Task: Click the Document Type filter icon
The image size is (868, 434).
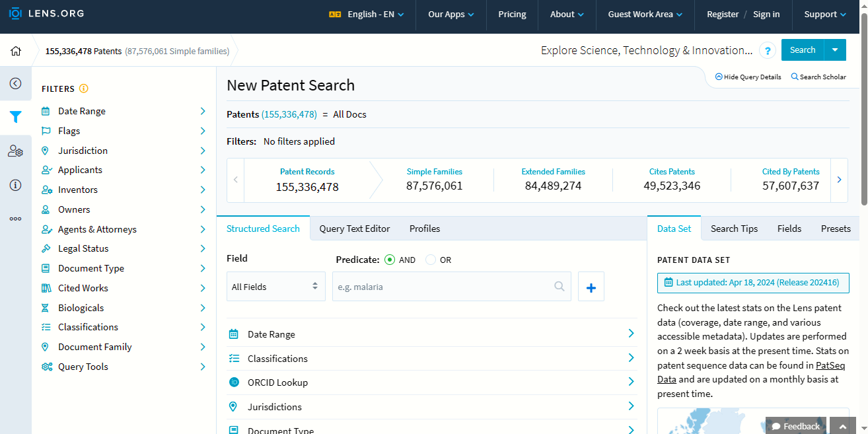Action: pos(46,268)
